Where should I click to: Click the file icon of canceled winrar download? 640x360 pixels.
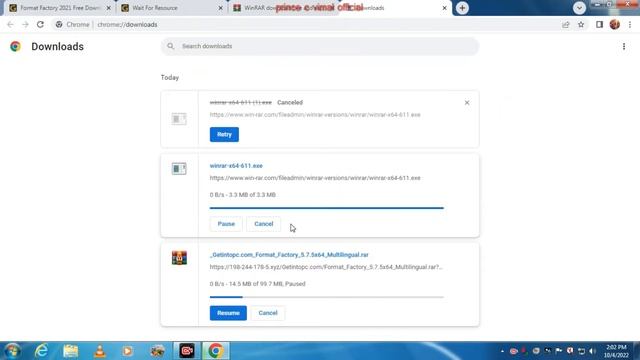tap(179, 119)
